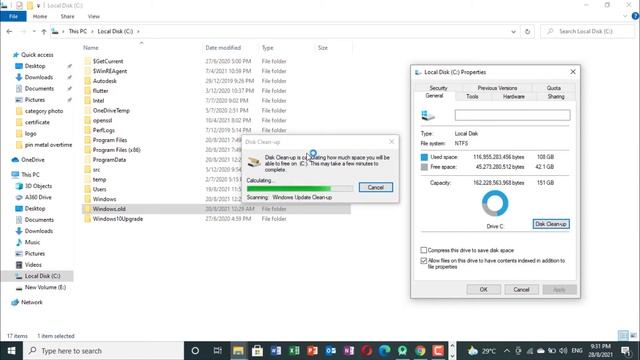The image size is (640, 360).
Task: Sort files by Name column header
Action: (x=91, y=48)
